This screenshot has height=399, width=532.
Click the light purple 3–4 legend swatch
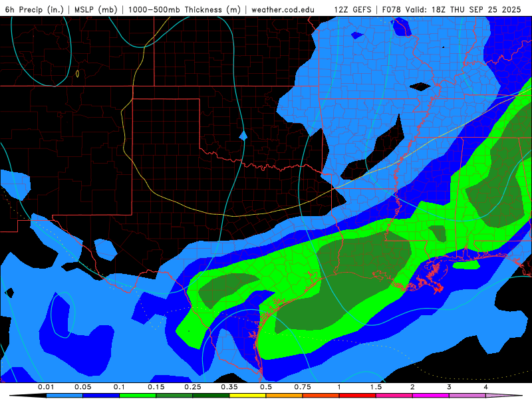467,396
